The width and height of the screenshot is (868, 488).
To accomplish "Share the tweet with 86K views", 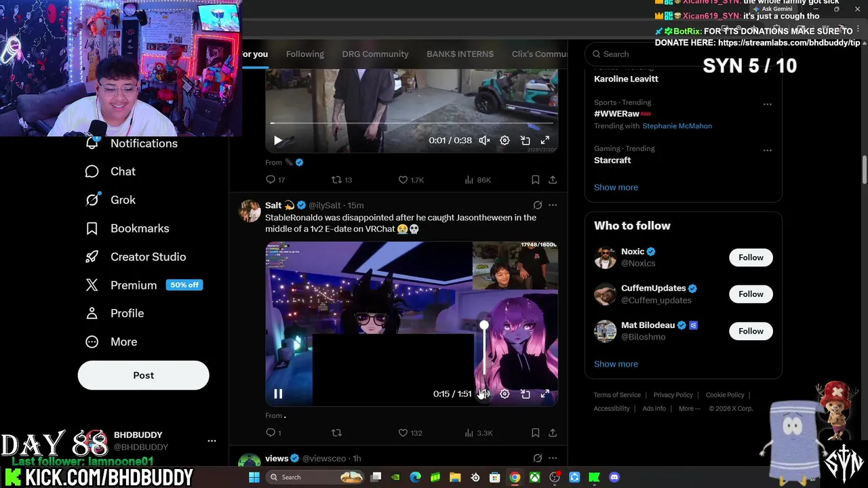I will click(553, 180).
